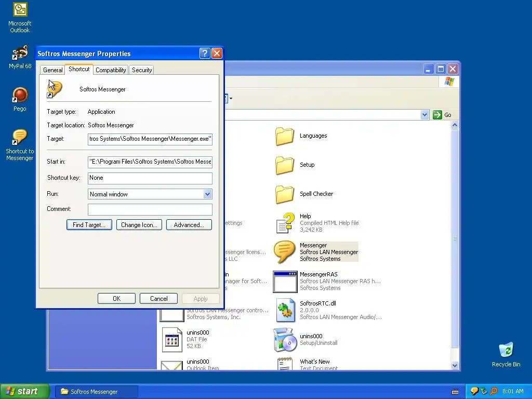Screen dimensions: 532x399
Task: Open the Run window mode dropdown
Action: (x=207, y=194)
